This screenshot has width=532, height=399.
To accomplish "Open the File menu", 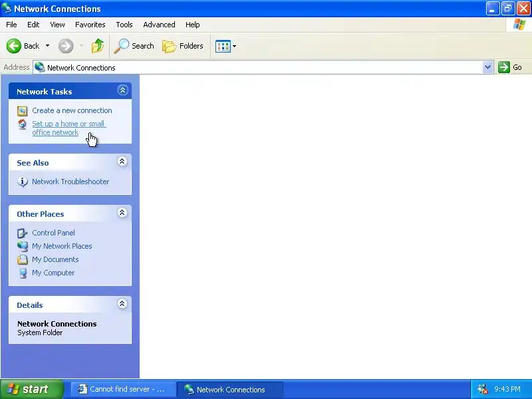I will [x=11, y=25].
